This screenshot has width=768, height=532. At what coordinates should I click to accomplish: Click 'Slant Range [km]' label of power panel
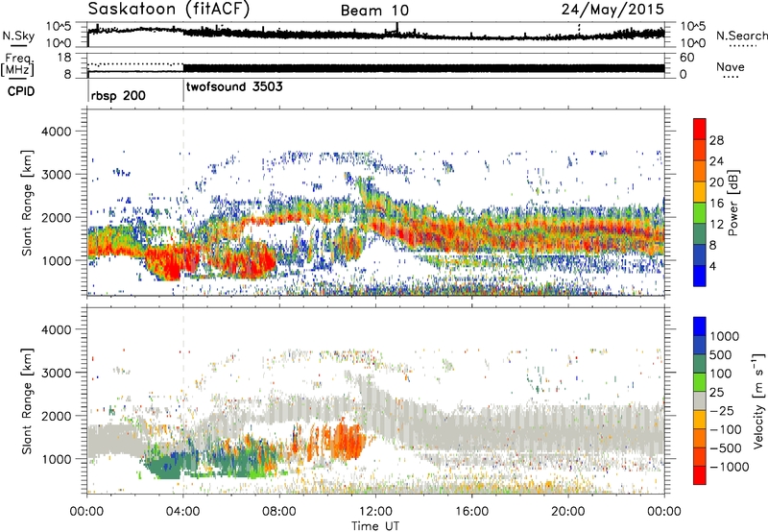[27, 203]
